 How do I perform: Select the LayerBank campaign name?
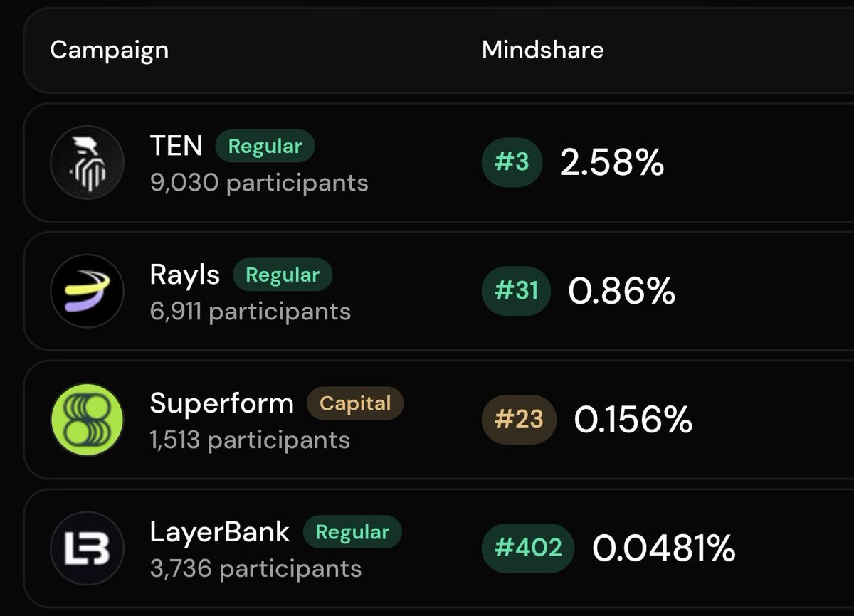(219, 532)
